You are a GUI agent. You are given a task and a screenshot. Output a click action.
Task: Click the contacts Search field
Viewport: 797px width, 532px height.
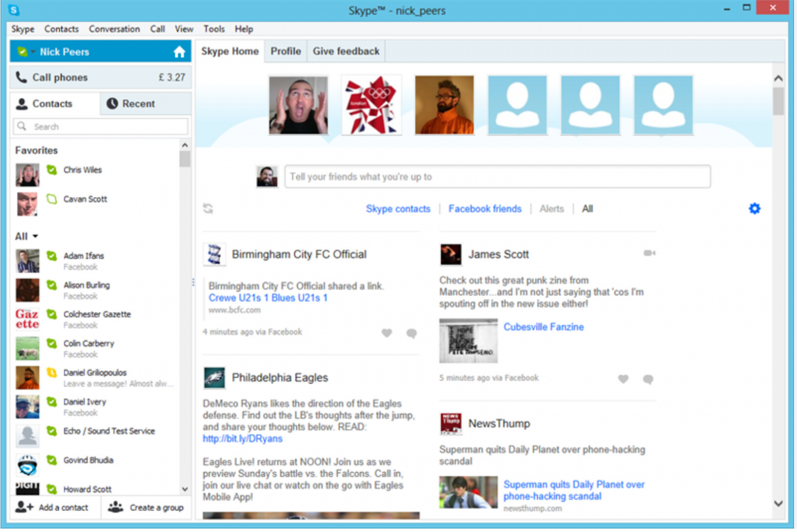(x=101, y=126)
